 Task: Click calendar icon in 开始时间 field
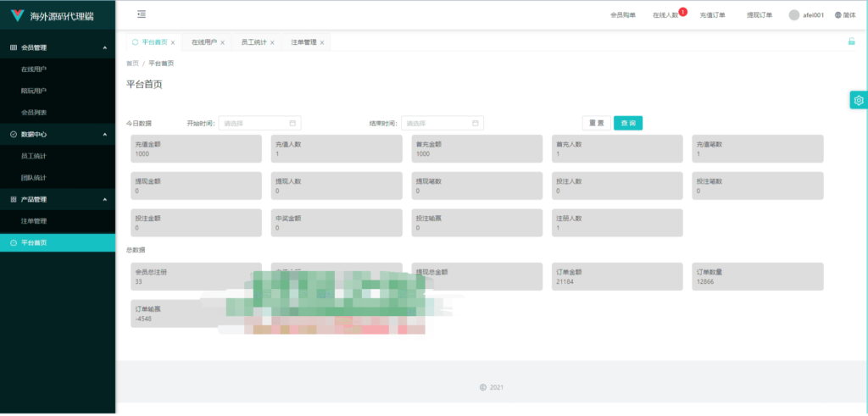point(292,123)
